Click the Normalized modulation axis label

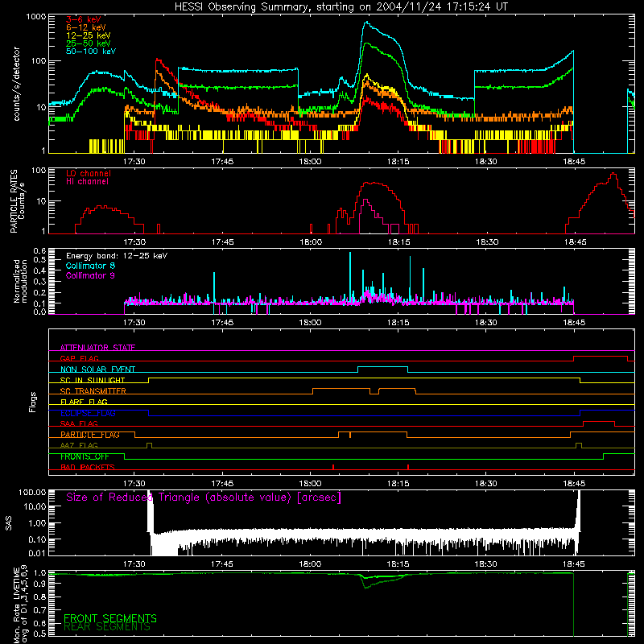(19, 281)
